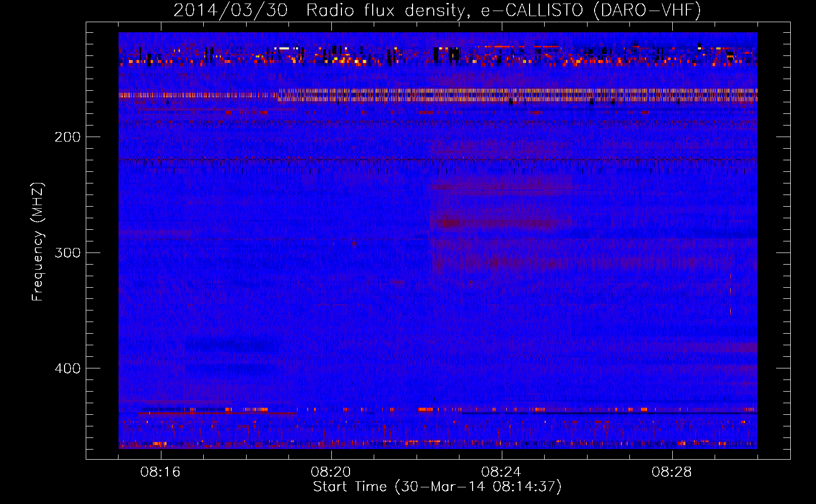Click the 08:28 time tick label

point(672,472)
